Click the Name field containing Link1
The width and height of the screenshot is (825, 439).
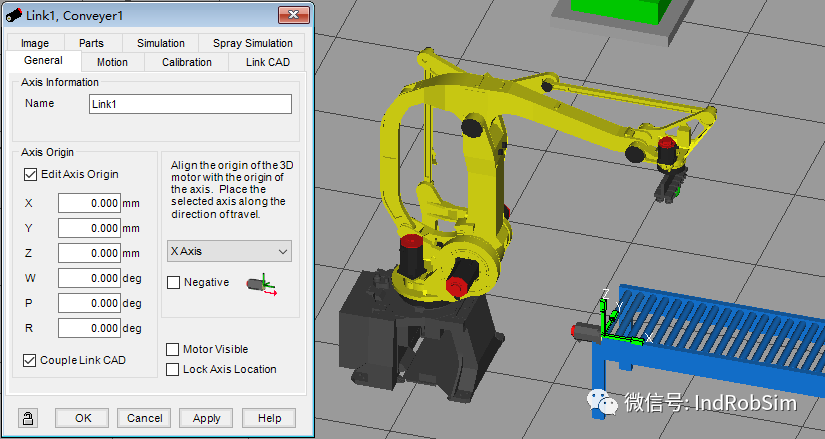pos(190,104)
